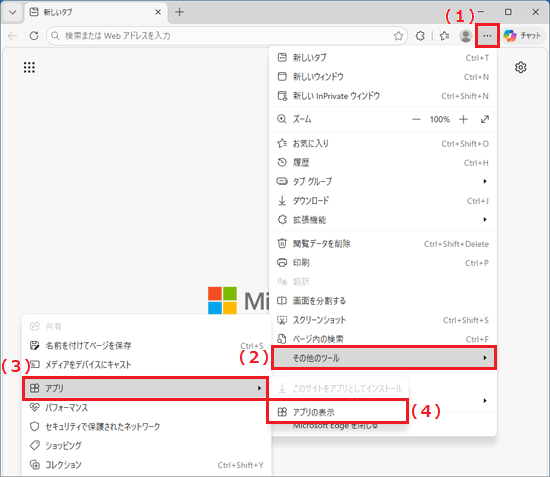
Task: Click the 100% zoom level value
Action: (440, 120)
